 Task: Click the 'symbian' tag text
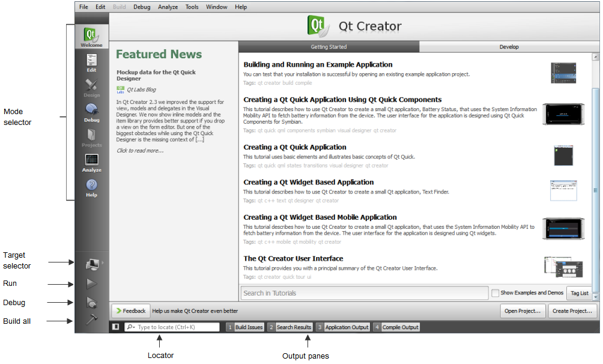326,130
